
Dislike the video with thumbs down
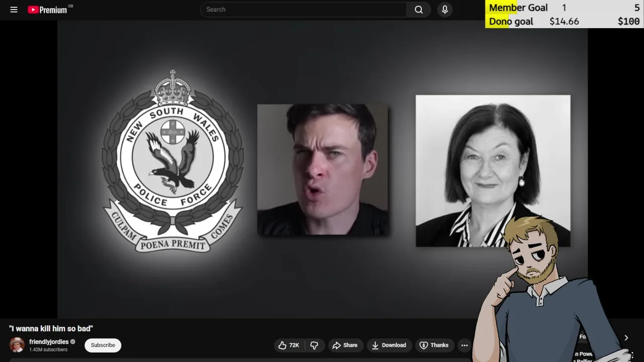[314, 345]
